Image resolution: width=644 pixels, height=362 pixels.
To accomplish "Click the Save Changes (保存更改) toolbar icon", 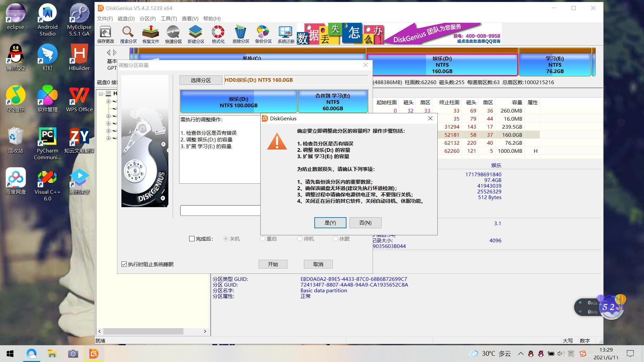I will point(105,35).
